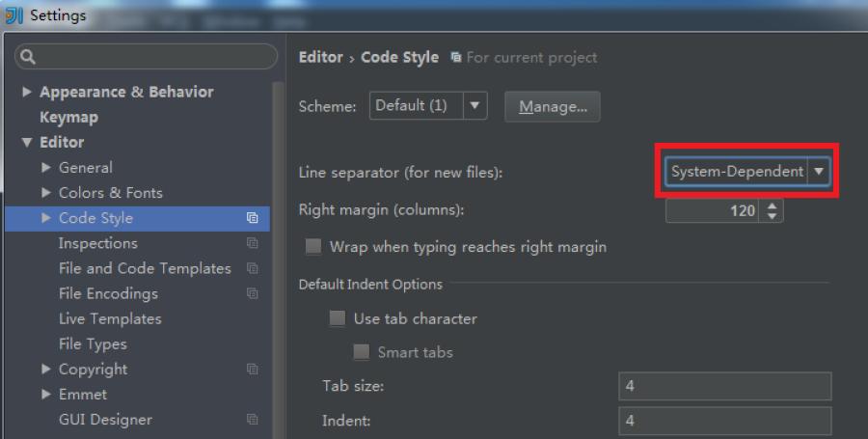Viewport: 868px width, 439px height.
Task: Open GUI Designer settings
Action: pyautogui.click(x=105, y=420)
